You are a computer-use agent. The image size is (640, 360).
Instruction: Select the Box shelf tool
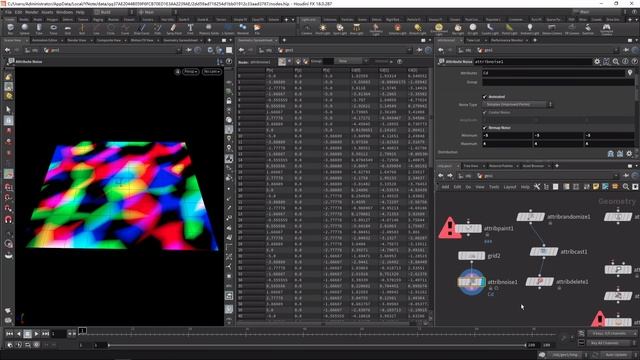(x=10, y=29)
